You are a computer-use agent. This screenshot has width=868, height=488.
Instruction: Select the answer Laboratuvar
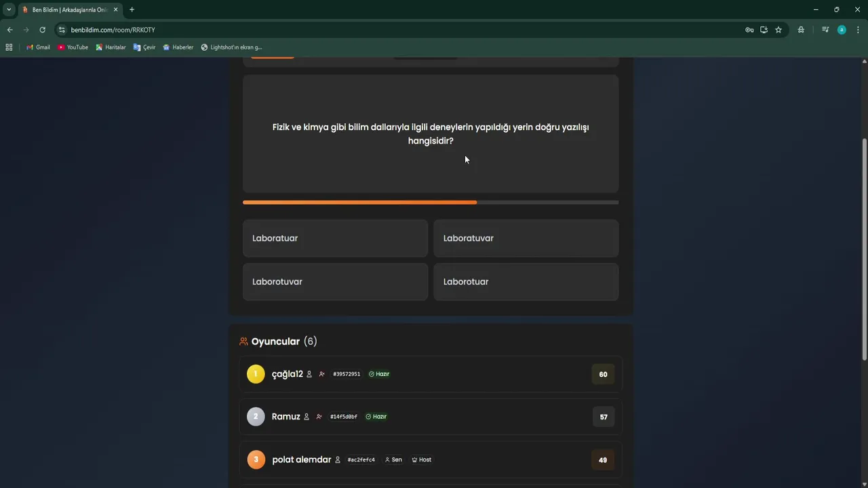pyautogui.click(x=526, y=238)
